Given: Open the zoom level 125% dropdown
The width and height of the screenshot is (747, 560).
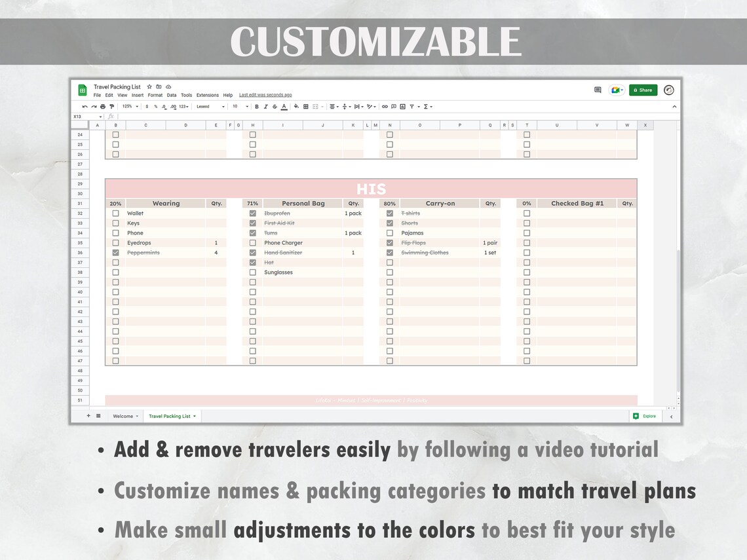Looking at the screenshot, I should pyautogui.click(x=131, y=106).
